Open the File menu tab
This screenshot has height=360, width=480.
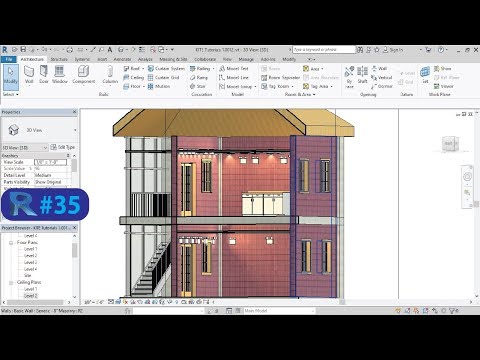pos(9,59)
